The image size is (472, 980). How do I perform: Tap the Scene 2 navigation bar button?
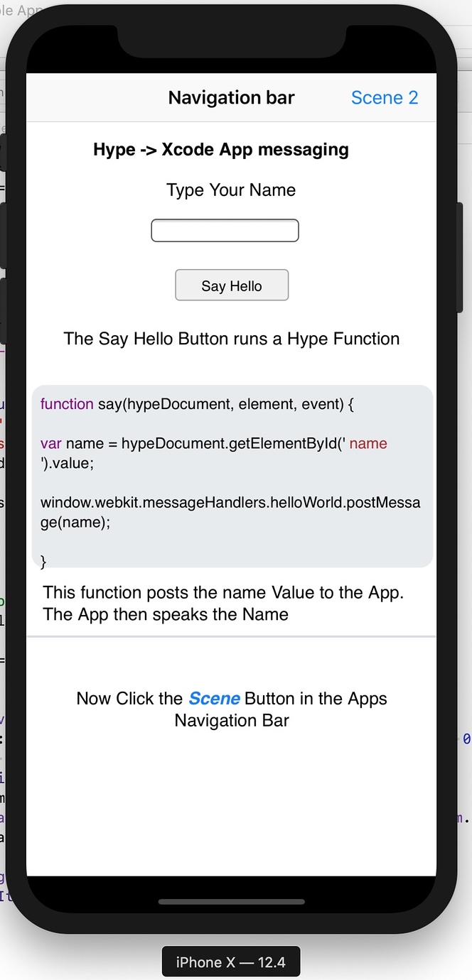(x=384, y=98)
